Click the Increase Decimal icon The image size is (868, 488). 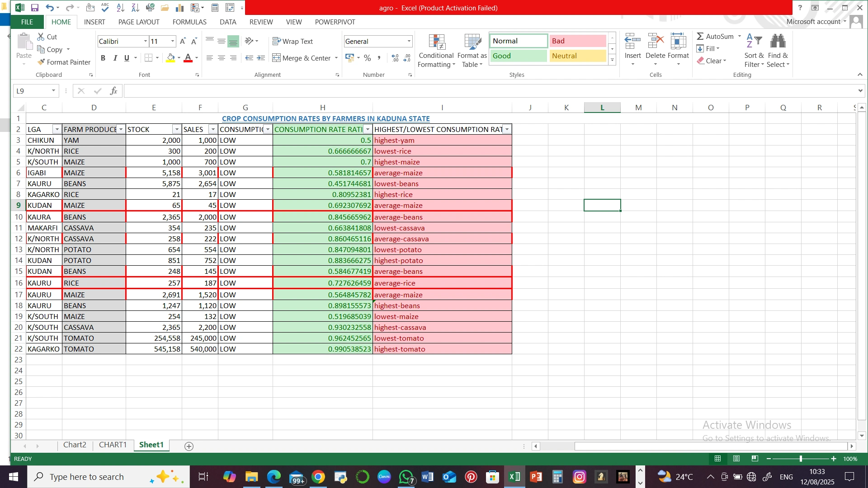pyautogui.click(x=395, y=58)
